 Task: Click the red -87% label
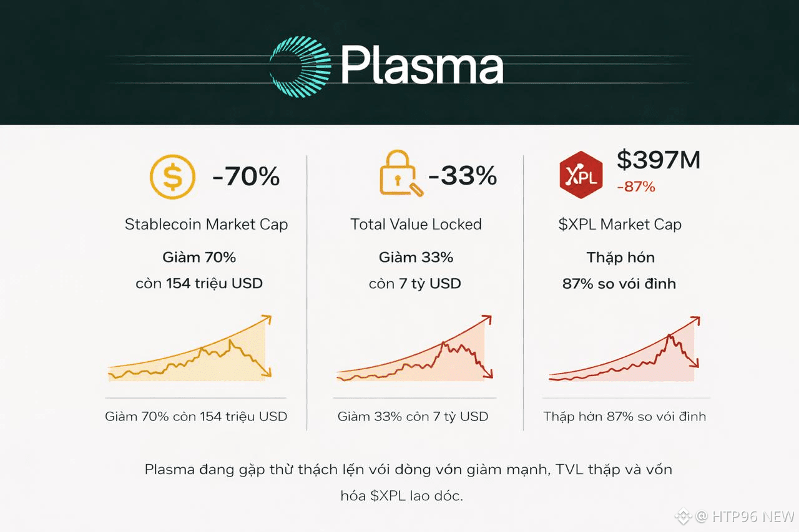tap(636, 186)
